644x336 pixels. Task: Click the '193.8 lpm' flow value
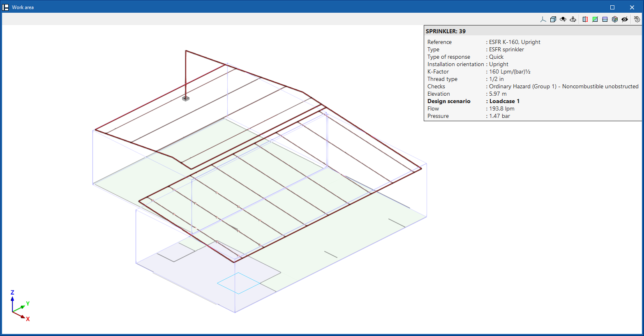click(502, 108)
